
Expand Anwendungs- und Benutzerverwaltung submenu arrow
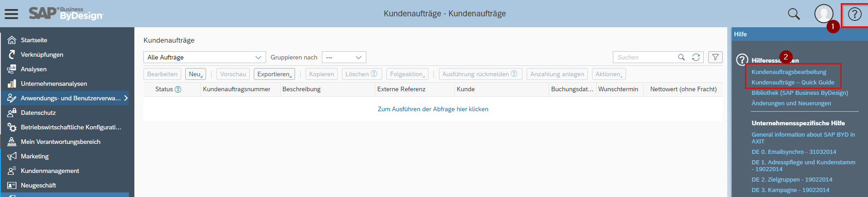pyautogui.click(x=126, y=98)
